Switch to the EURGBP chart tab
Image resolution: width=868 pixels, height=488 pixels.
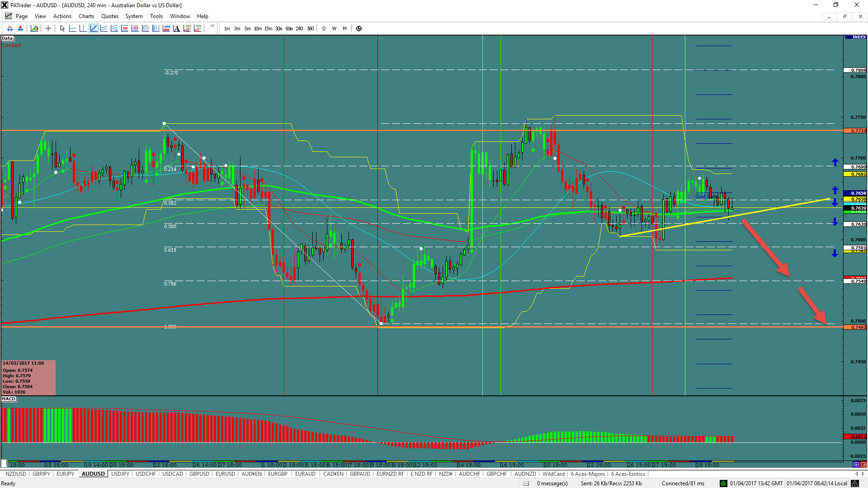pos(278,474)
